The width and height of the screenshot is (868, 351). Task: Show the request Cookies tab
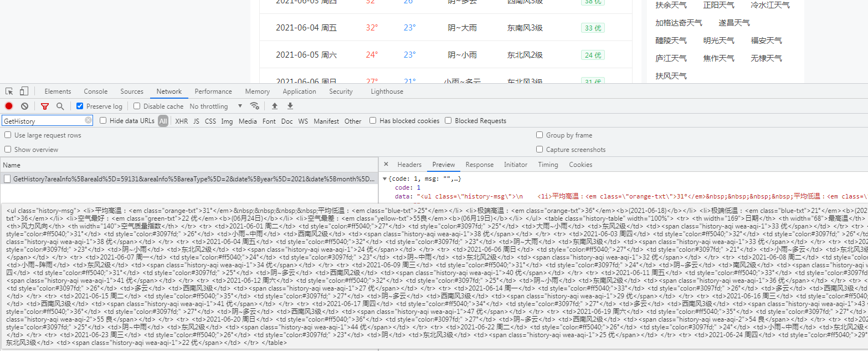pos(581,165)
